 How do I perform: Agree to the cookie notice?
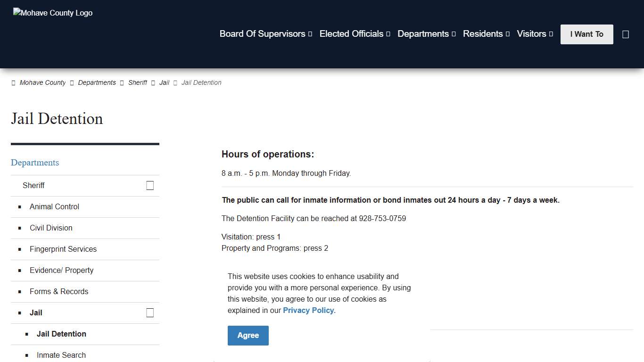[248, 336]
